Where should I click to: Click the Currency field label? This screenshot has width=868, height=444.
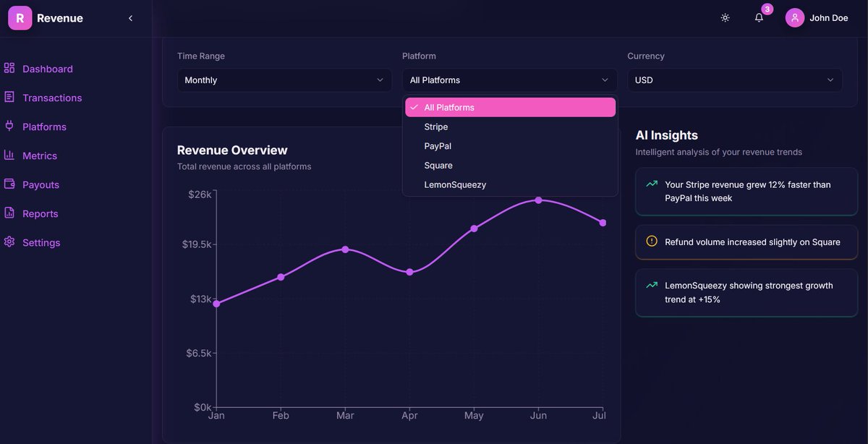[646, 56]
